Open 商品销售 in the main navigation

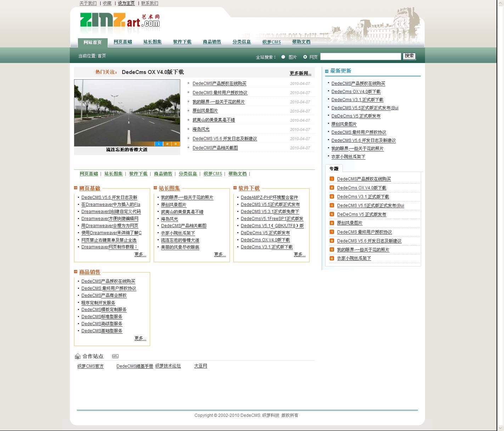click(212, 42)
